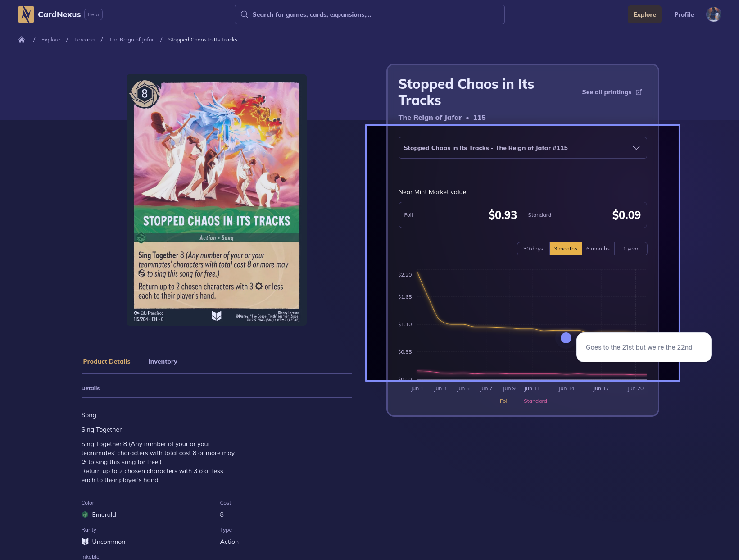Select the 6 months range
This screenshot has height=560, width=739.
pos(598,249)
